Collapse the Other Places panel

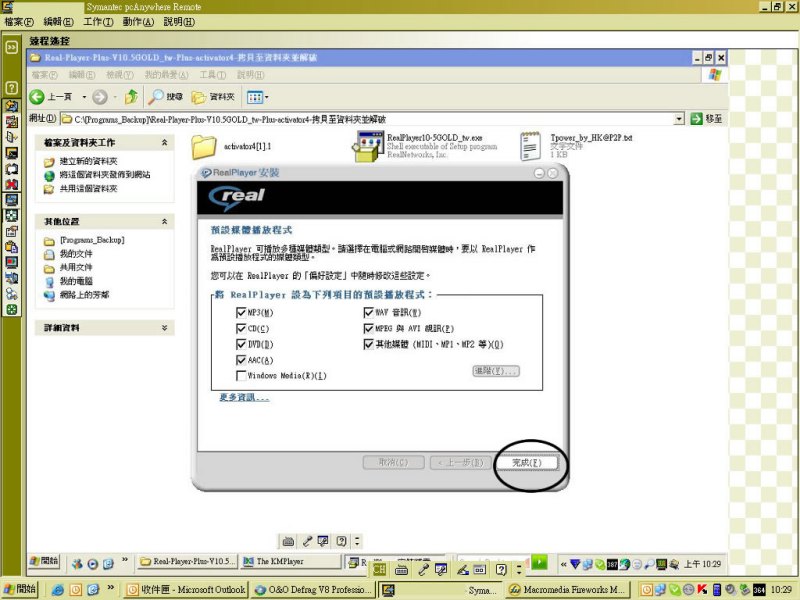pos(164,221)
